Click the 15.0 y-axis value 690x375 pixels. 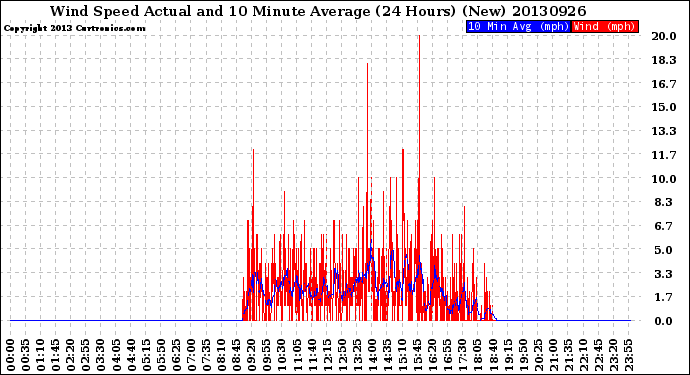[x=664, y=107]
